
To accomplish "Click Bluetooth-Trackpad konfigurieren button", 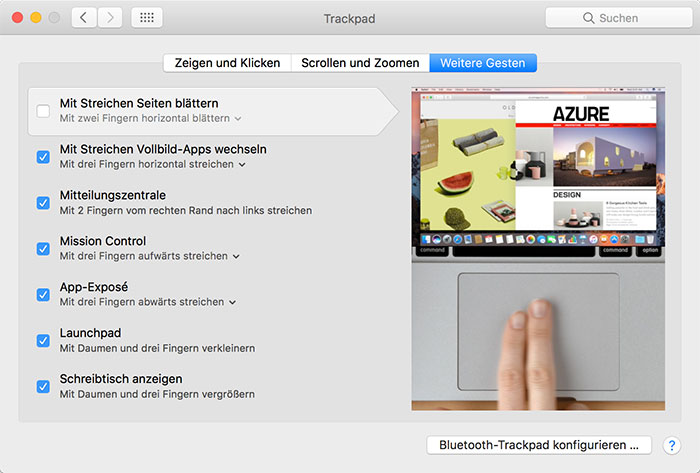I will 539,445.
